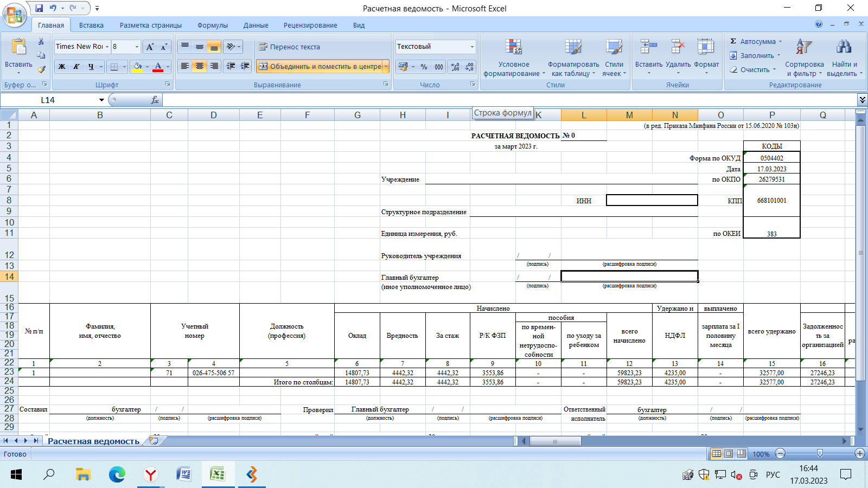Save the workbook from quick access toolbar
Viewport: 868px width, 488px height.
(x=39, y=8)
